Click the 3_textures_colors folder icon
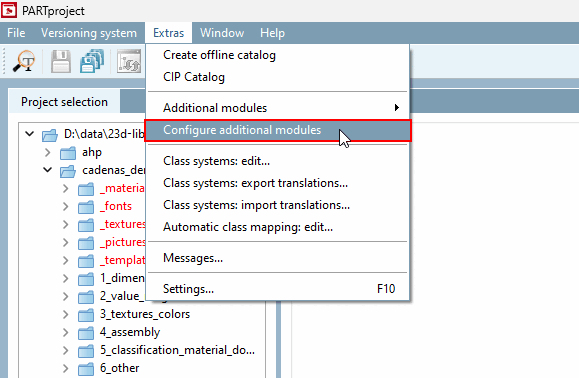Viewport: 579px width, 378px height. click(86, 315)
